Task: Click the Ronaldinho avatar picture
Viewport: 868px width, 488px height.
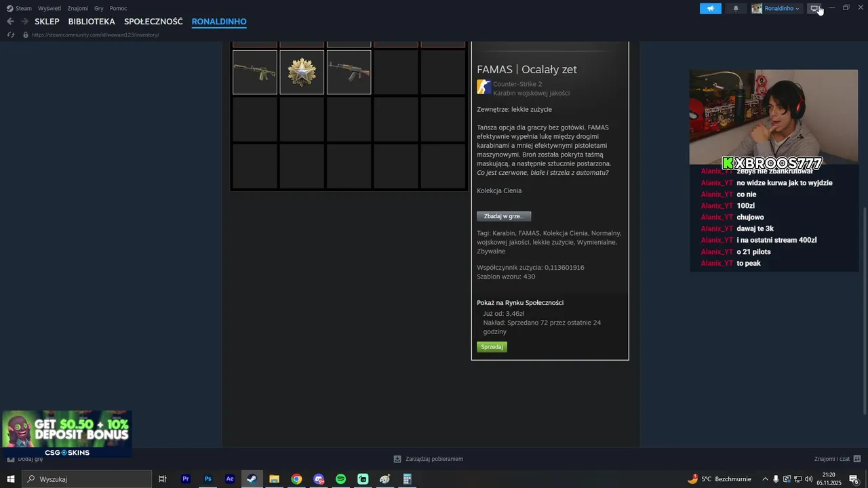Action: [x=757, y=8]
